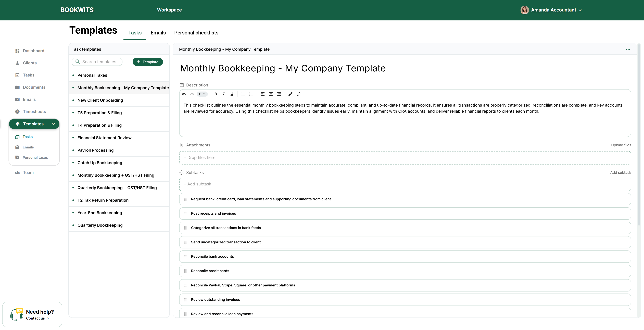The image size is (644, 330).
Task: Click Contact us in help box
Action: coord(37,318)
